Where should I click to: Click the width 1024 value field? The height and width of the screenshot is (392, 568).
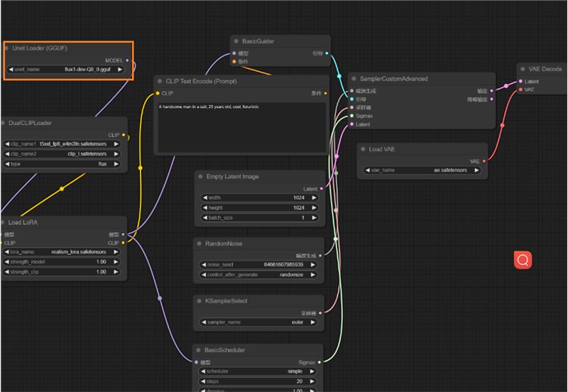click(259, 197)
